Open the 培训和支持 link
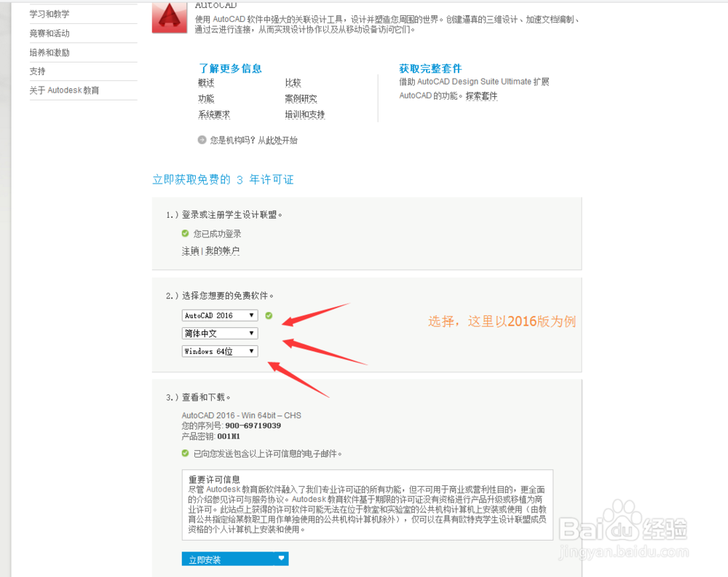 (305, 114)
